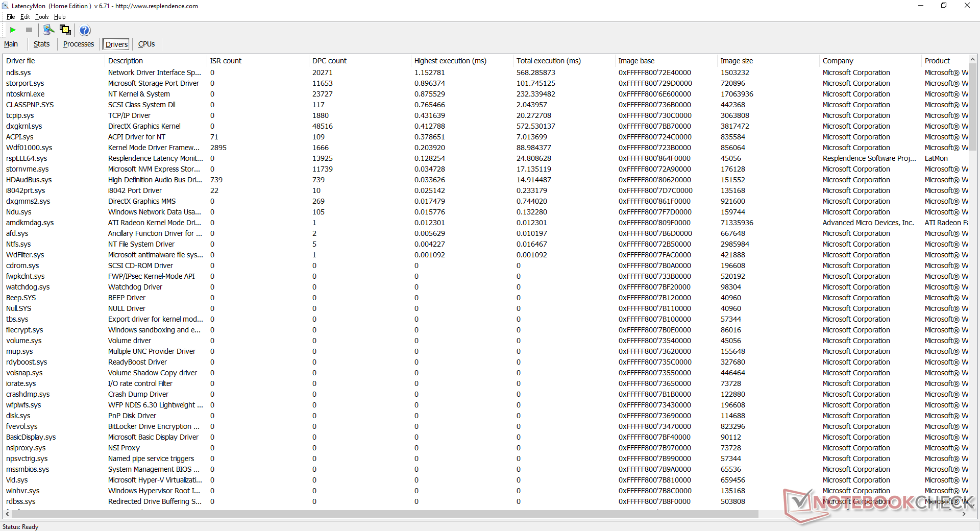Select the cdrom.sys driver row
Screen dimensions: 980x531
tap(485, 265)
